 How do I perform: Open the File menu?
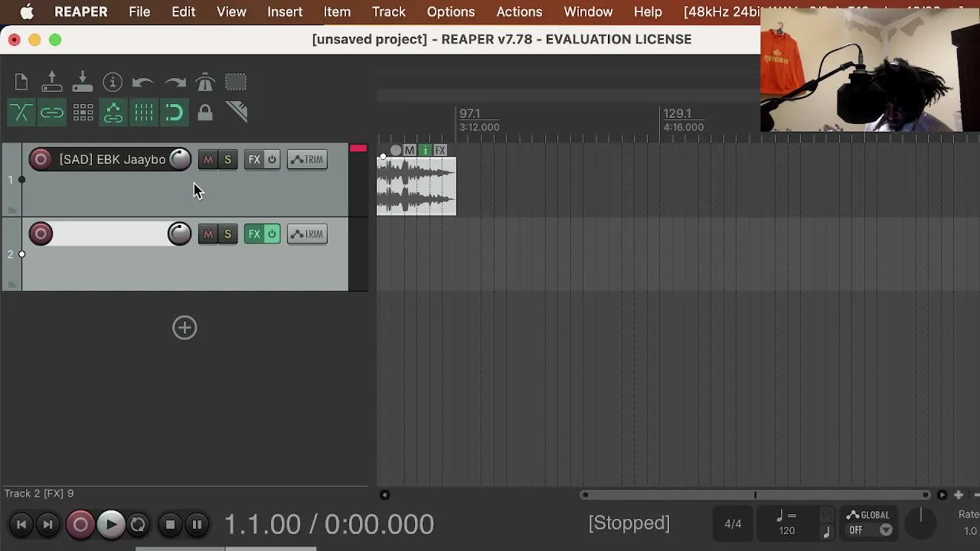coord(139,12)
